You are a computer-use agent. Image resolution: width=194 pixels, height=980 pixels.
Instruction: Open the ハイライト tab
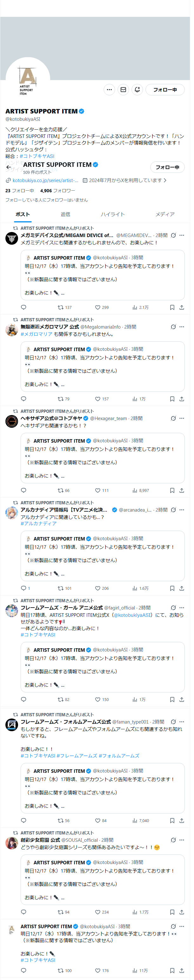pyautogui.click(x=113, y=214)
